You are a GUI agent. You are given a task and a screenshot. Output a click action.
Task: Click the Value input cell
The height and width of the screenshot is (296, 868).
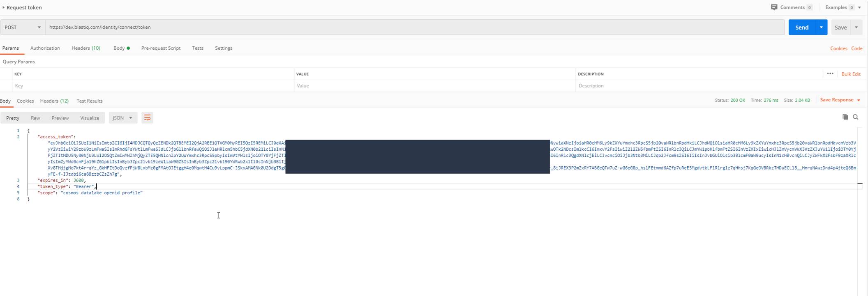tap(435, 86)
